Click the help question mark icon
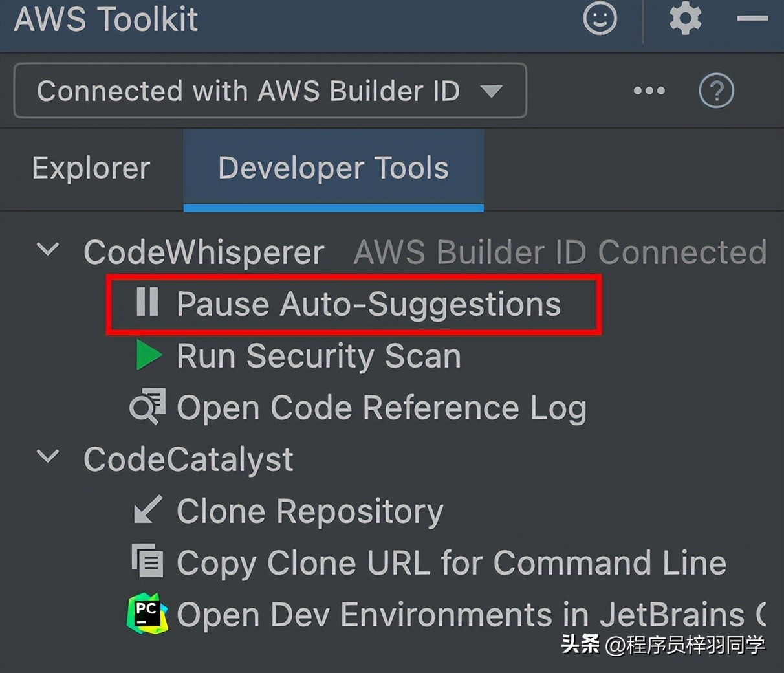Image resolution: width=784 pixels, height=673 pixels. point(716,91)
